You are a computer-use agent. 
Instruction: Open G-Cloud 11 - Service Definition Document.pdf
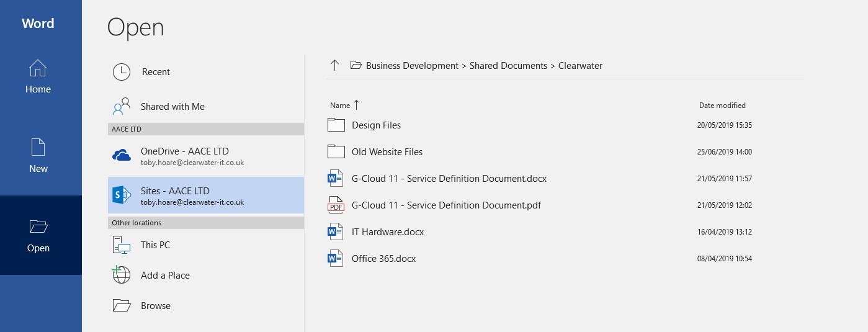point(446,205)
